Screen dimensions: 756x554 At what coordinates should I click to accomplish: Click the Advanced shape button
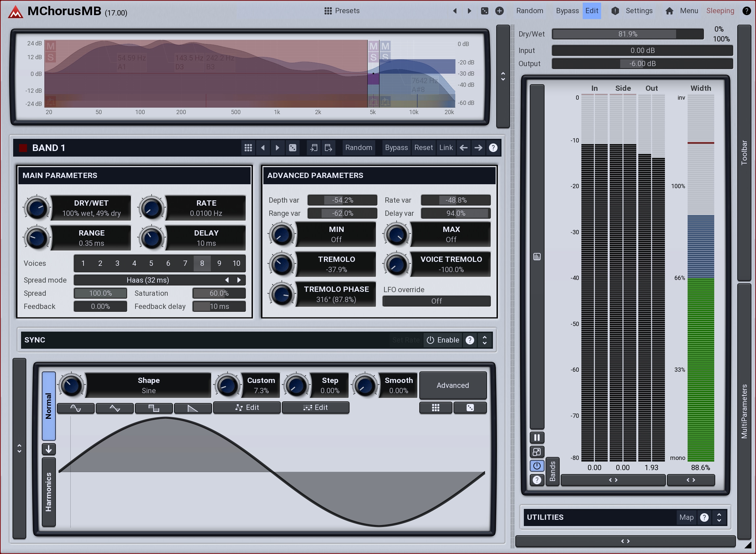click(x=452, y=386)
